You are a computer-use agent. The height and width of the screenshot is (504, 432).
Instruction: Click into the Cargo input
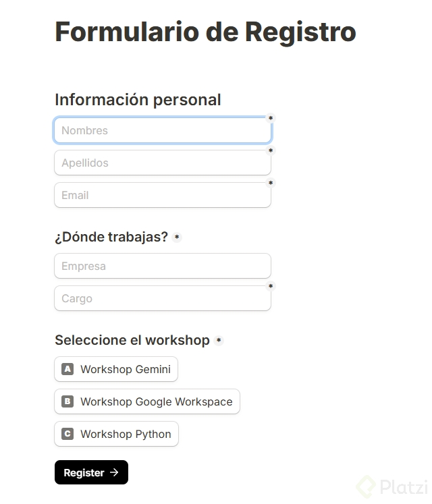click(162, 298)
